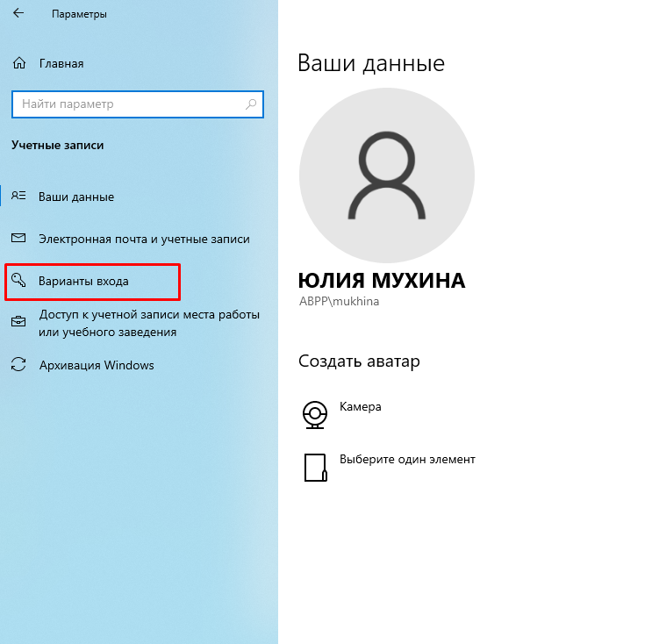Screen dimensions: 659x644
Task: Click the envelope icon for email accounts
Action: 19,239
